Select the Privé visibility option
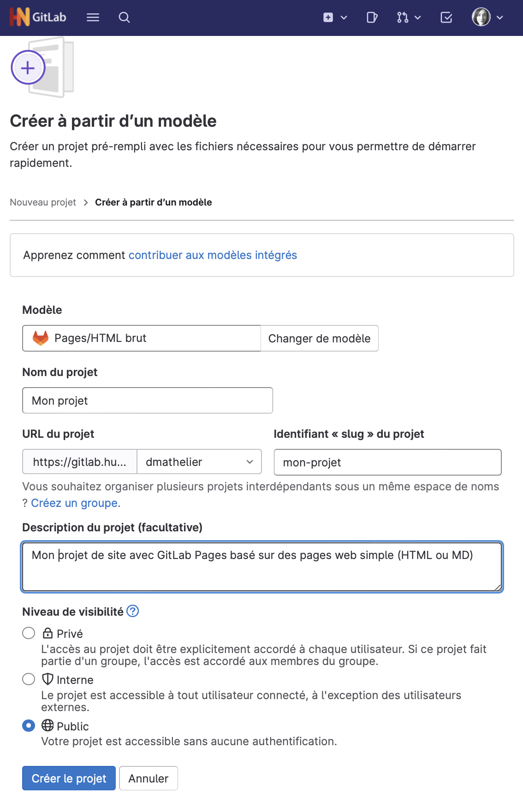Viewport: 523px width, 812px height. pos(29,633)
